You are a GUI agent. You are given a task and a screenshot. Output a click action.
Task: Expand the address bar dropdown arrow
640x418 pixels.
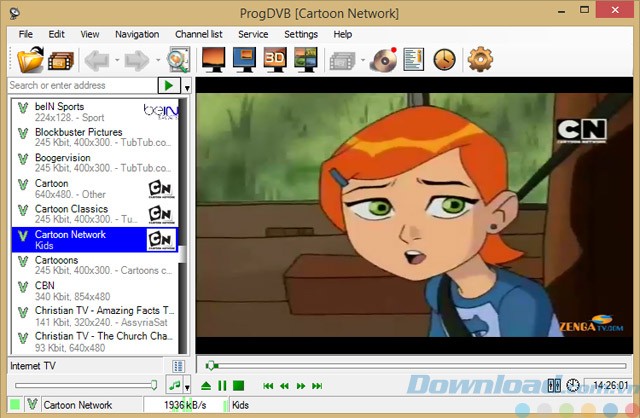188,87
